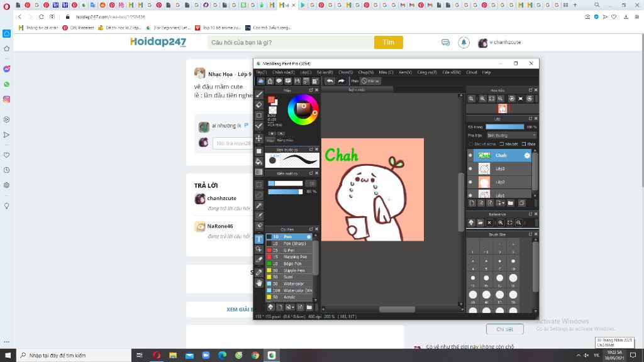Create a new layer folder
The image size is (644, 362).
(x=511, y=203)
